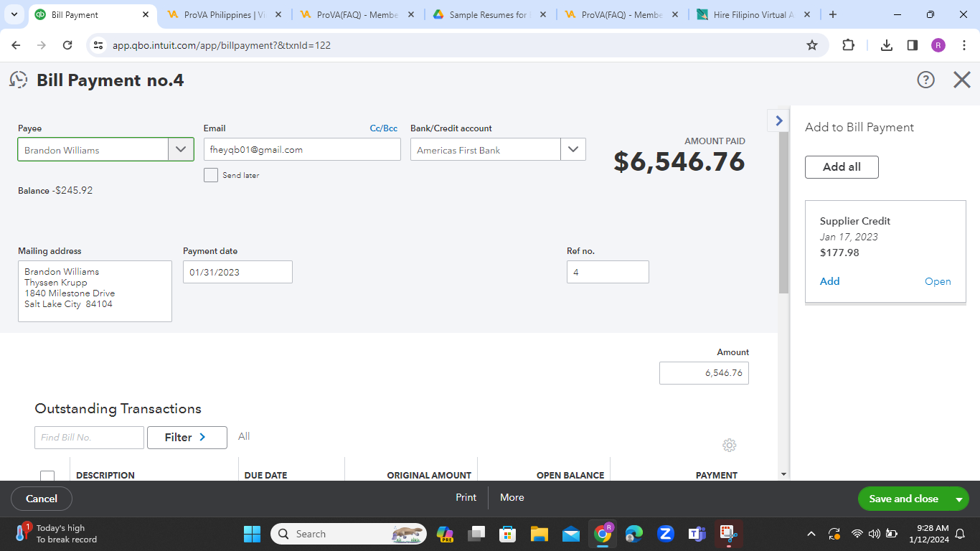
Task: Open Save and close dropdown arrow
Action: click(959, 499)
